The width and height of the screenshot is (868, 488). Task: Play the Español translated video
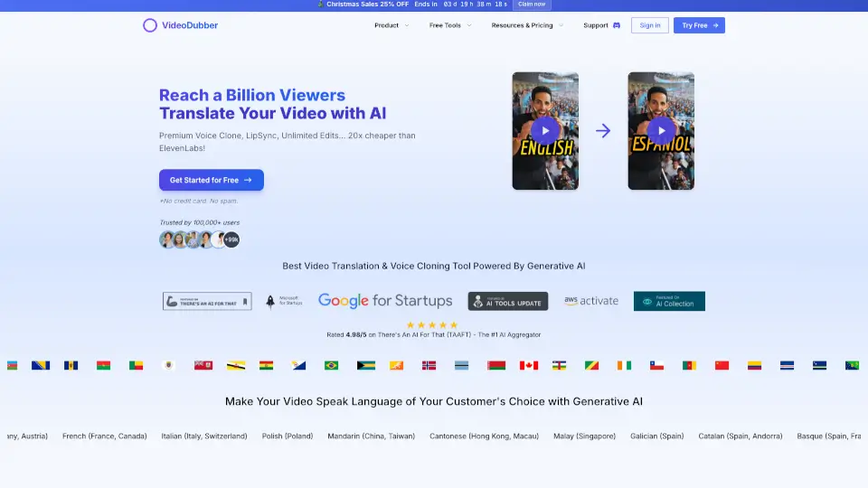[661, 130]
